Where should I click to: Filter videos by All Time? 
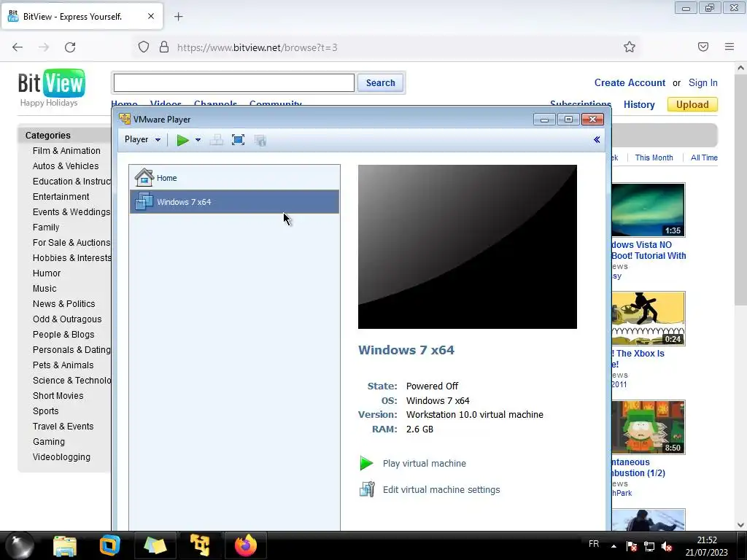(704, 157)
